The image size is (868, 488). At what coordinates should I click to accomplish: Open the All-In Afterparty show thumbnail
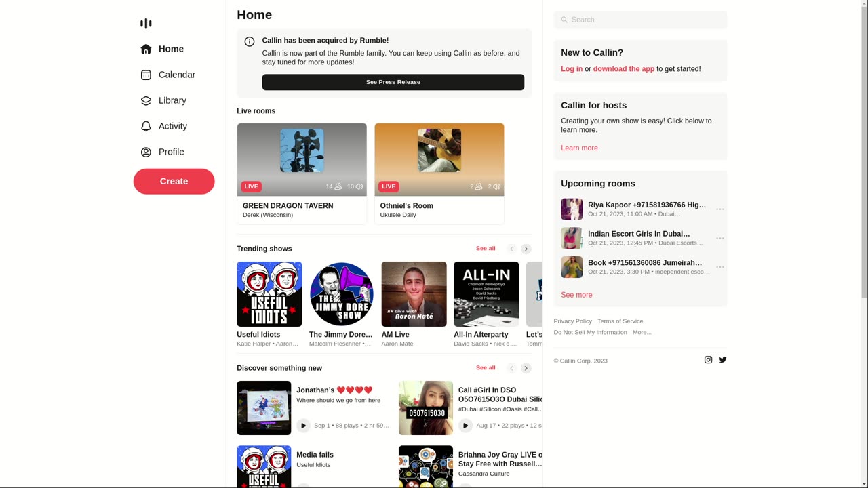click(x=486, y=294)
